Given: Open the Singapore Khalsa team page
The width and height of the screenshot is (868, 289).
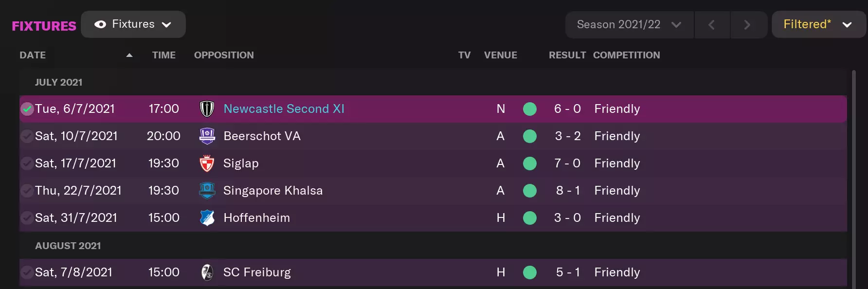Looking at the screenshot, I should [x=272, y=191].
